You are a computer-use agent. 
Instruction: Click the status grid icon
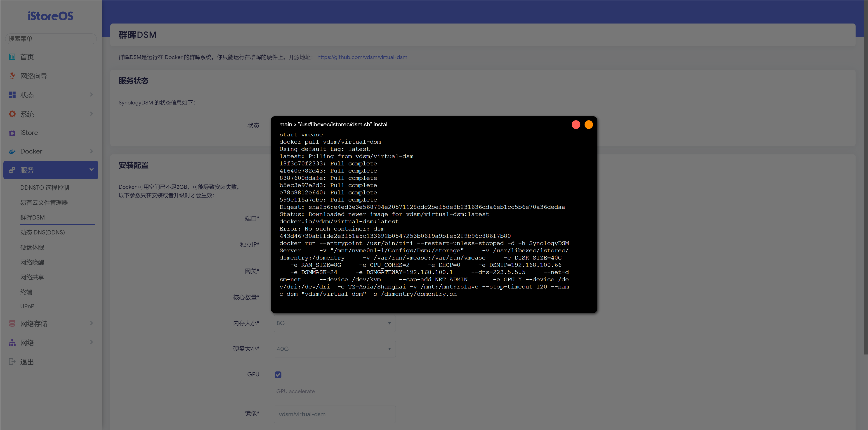(x=12, y=95)
